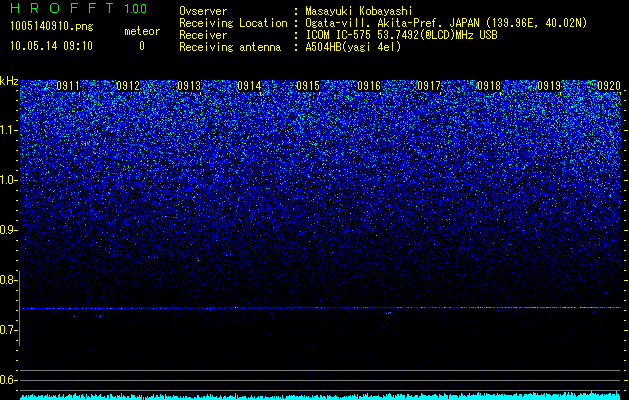Click the A504HB(yagi 4el) antenna text

tap(353, 47)
